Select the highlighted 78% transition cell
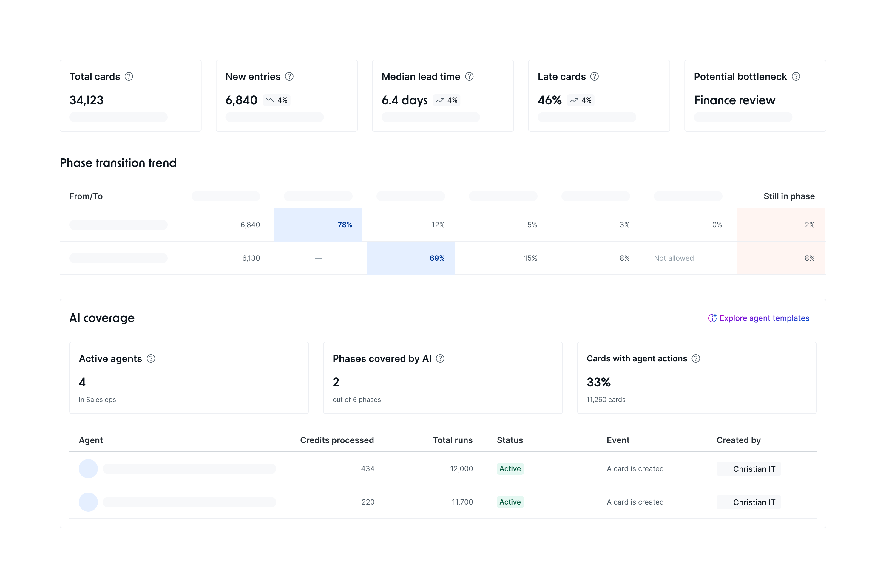Image resolution: width=886 pixels, height=588 pixels. click(x=318, y=225)
